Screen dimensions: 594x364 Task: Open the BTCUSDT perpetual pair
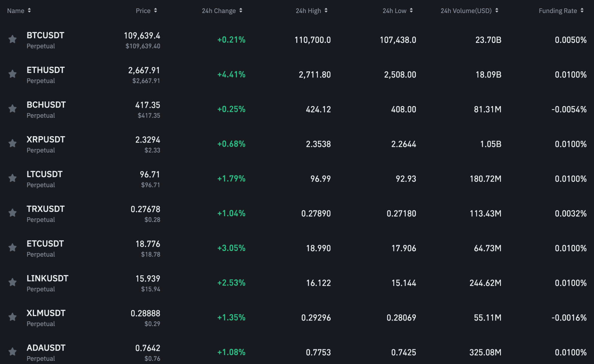(45, 36)
